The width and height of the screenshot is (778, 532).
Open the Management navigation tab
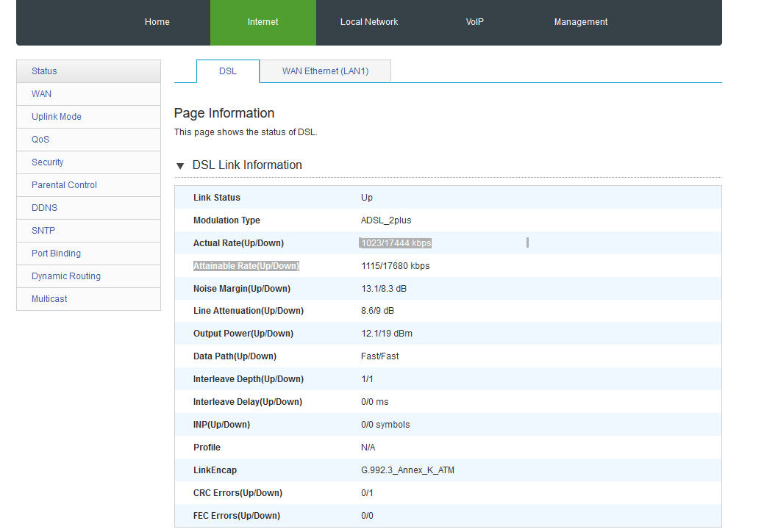pos(580,22)
